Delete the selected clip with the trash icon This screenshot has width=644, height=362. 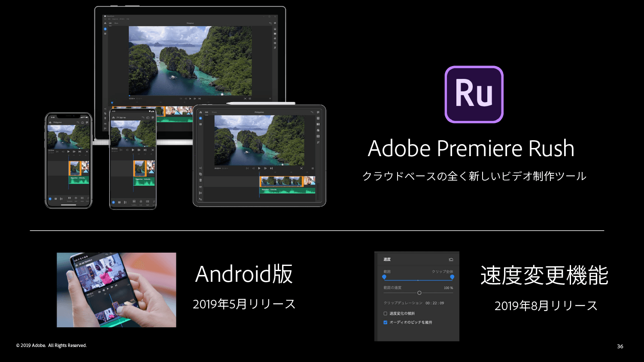click(x=200, y=181)
